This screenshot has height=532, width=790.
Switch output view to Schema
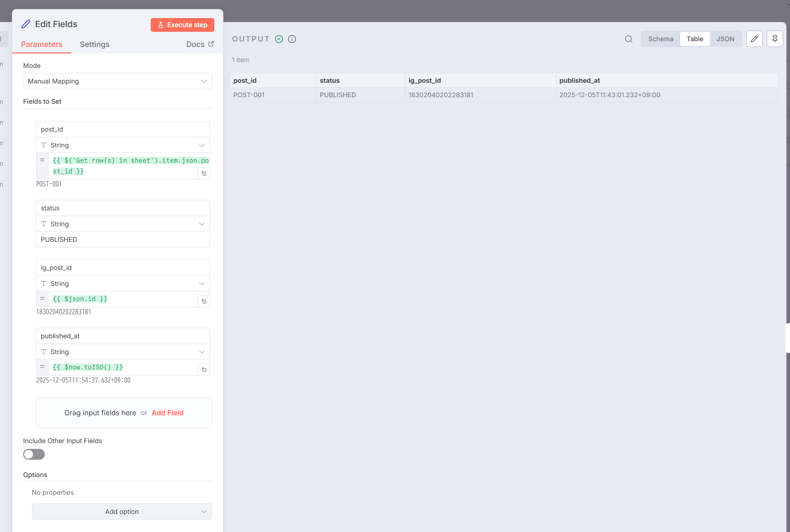click(661, 39)
